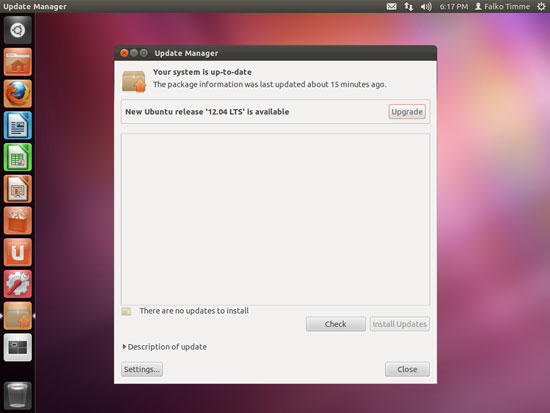Open System Settings wrench and gear icon
Image resolution: width=550 pixels, height=413 pixels.
coord(18,284)
